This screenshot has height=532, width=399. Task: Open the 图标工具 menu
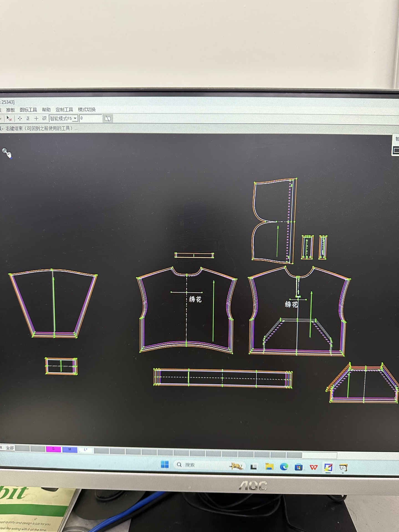pos(28,110)
